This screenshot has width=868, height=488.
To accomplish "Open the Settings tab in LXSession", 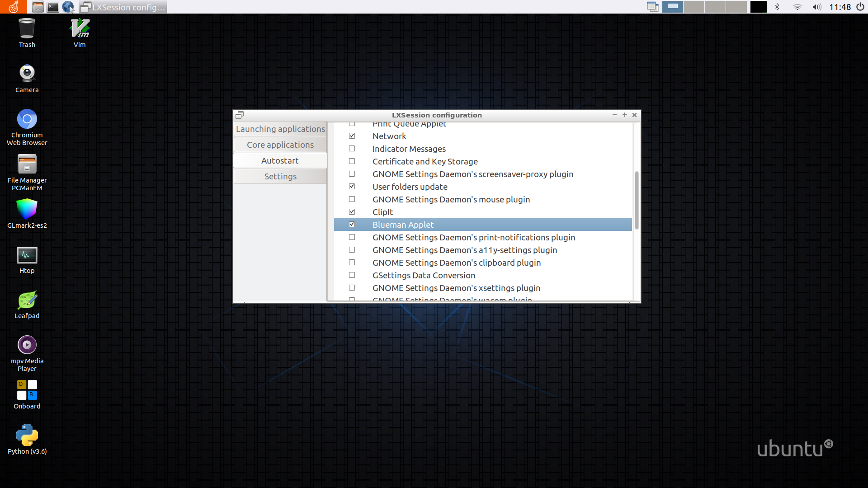I will tap(280, 176).
